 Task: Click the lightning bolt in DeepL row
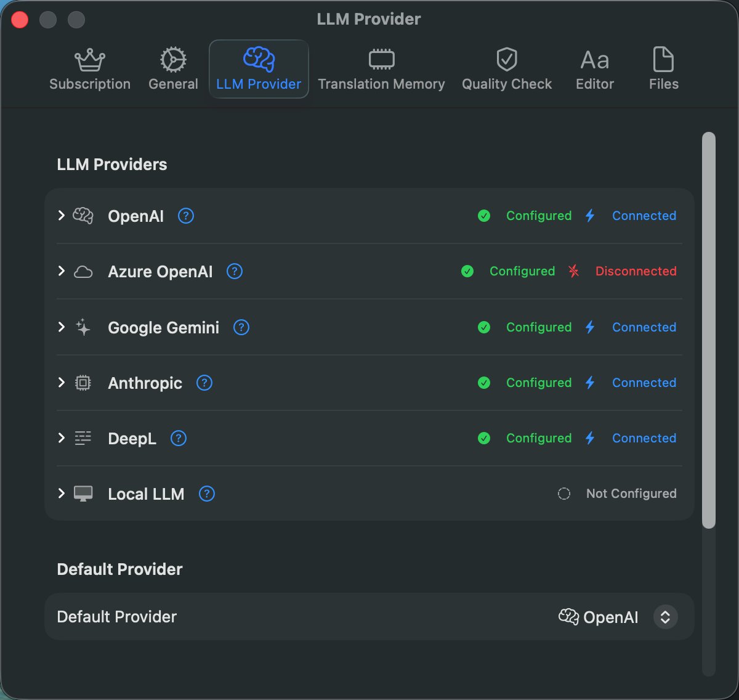590,438
